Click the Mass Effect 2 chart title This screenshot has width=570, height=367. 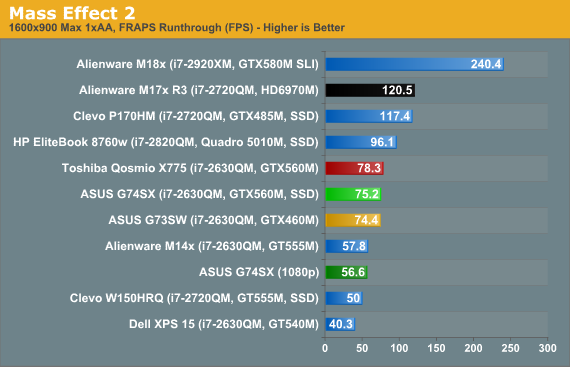click(72, 13)
